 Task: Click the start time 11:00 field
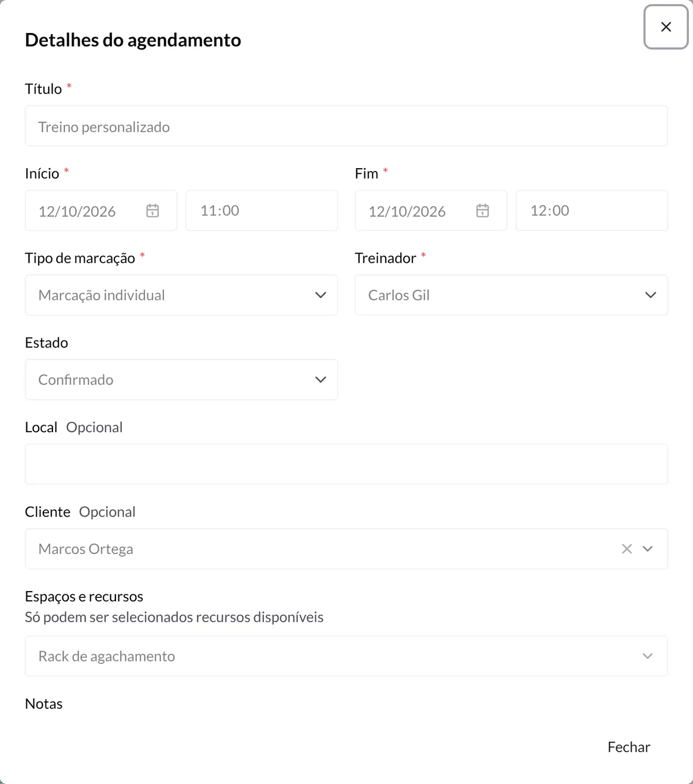(262, 211)
